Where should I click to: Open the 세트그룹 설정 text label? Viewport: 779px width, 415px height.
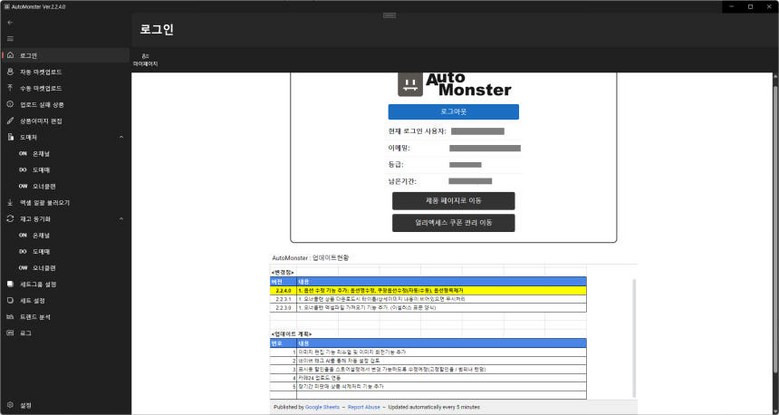click(38, 284)
